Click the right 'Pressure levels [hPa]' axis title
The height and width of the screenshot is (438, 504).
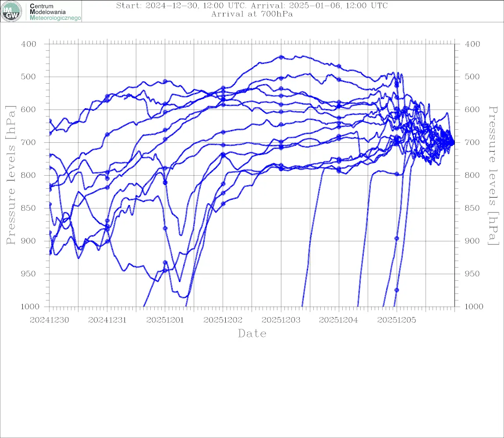pos(493,176)
